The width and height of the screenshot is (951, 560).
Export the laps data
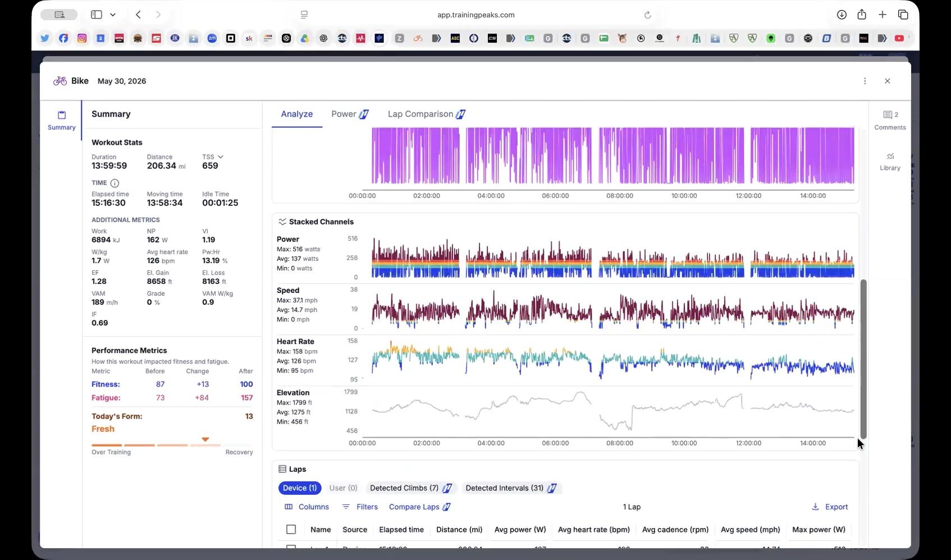830,507
